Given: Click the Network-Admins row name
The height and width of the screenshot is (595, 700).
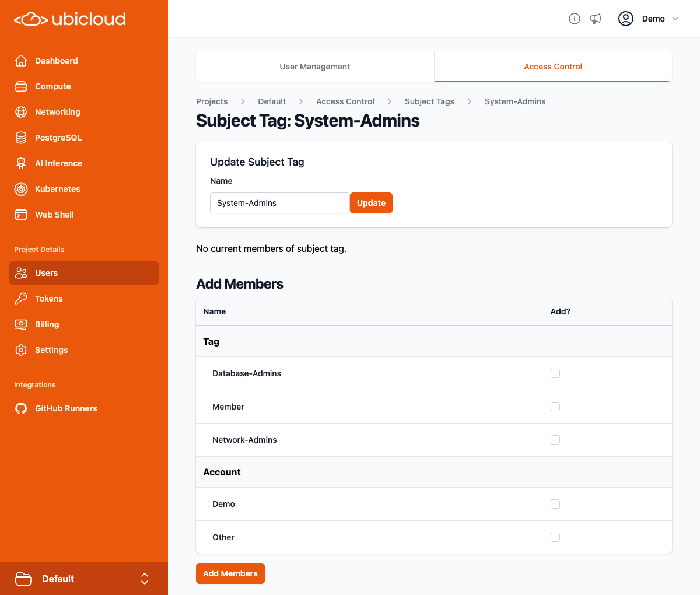Looking at the screenshot, I should [244, 440].
